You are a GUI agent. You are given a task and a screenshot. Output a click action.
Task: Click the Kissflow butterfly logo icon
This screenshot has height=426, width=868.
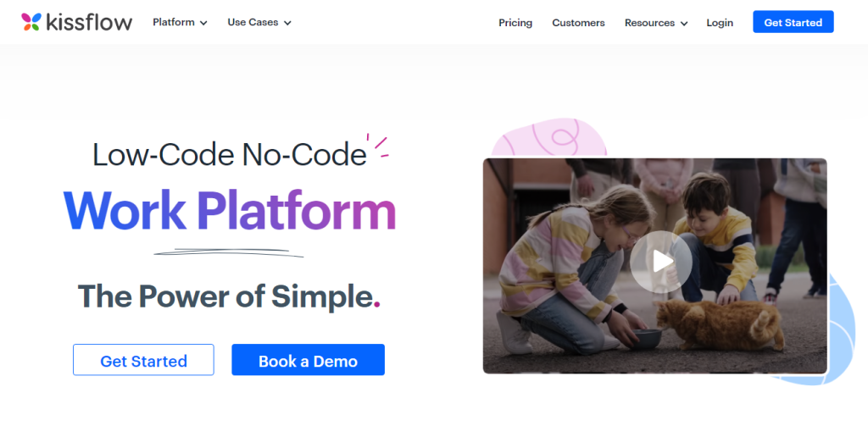click(31, 22)
